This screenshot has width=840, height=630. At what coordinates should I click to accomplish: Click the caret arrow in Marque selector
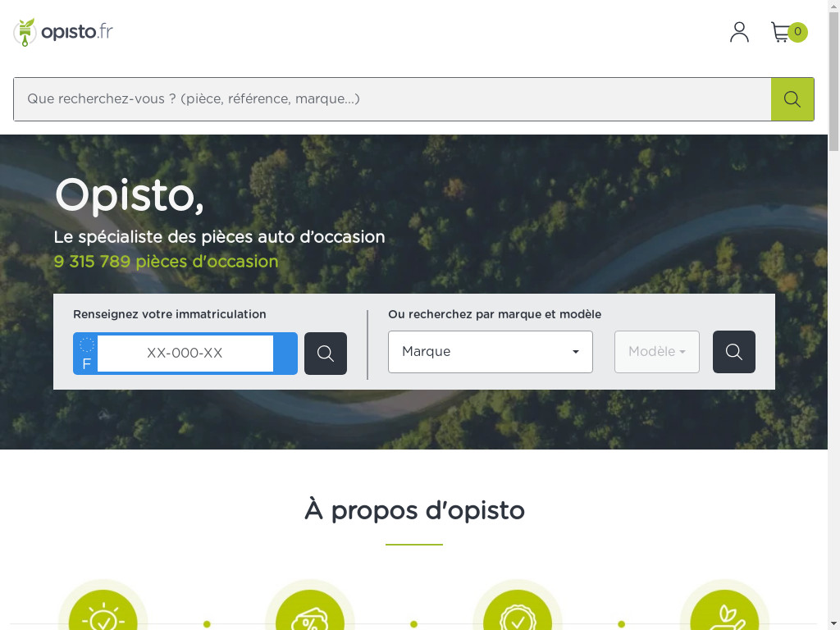(x=576, y=352)
